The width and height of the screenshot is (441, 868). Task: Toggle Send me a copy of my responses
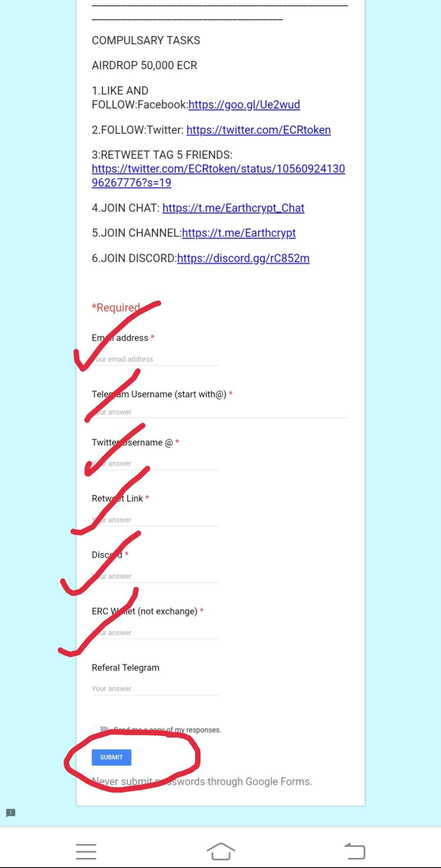coord(100,730)
